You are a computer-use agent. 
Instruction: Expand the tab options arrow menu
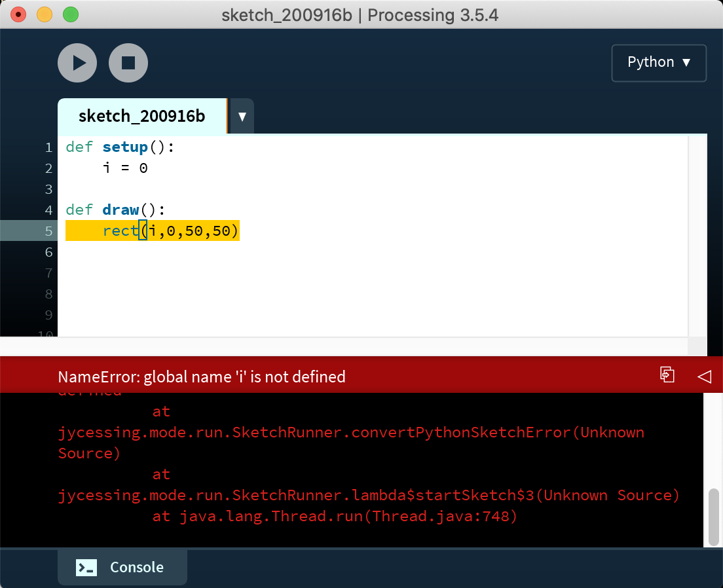coord(242,117)
